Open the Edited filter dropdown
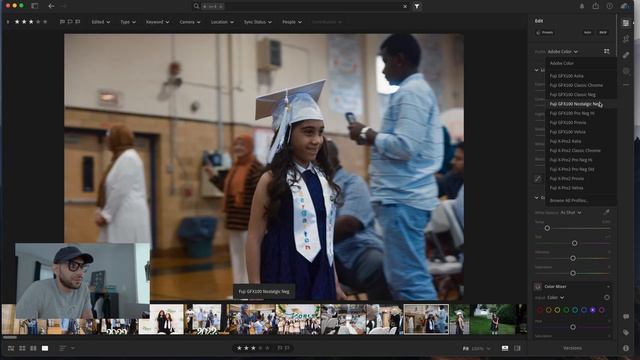This screenshot has width=640, height=360. 100,22
